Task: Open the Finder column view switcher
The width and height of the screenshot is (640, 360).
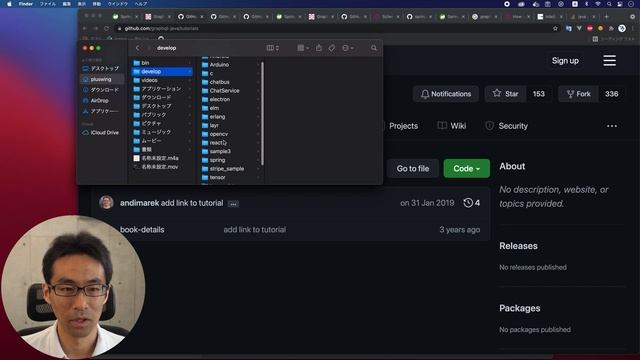Action: (x=273, y=48)
